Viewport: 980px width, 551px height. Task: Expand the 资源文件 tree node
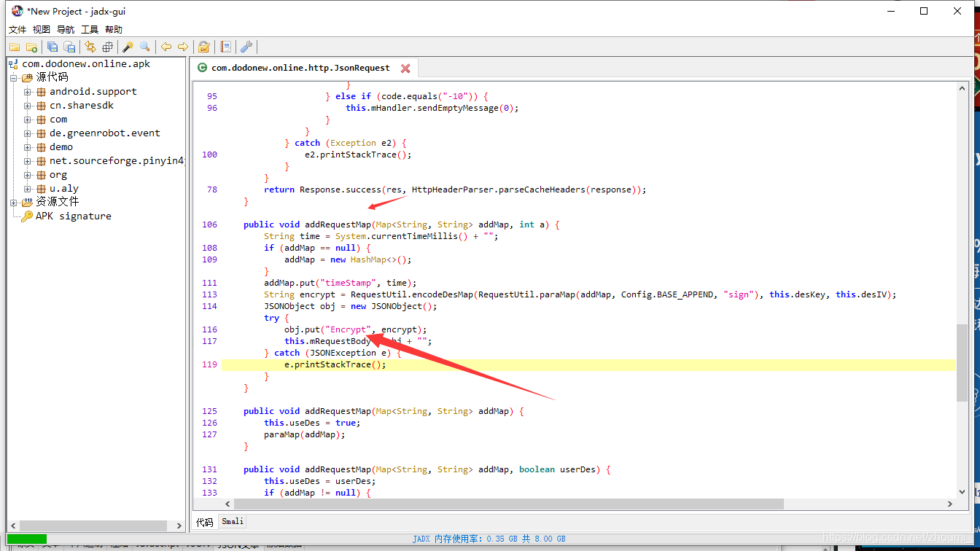(x=13, y=202)
